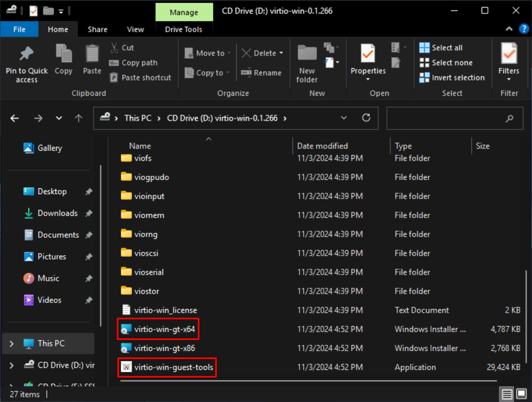Click the Copy icon in Clipboard group

64,54
